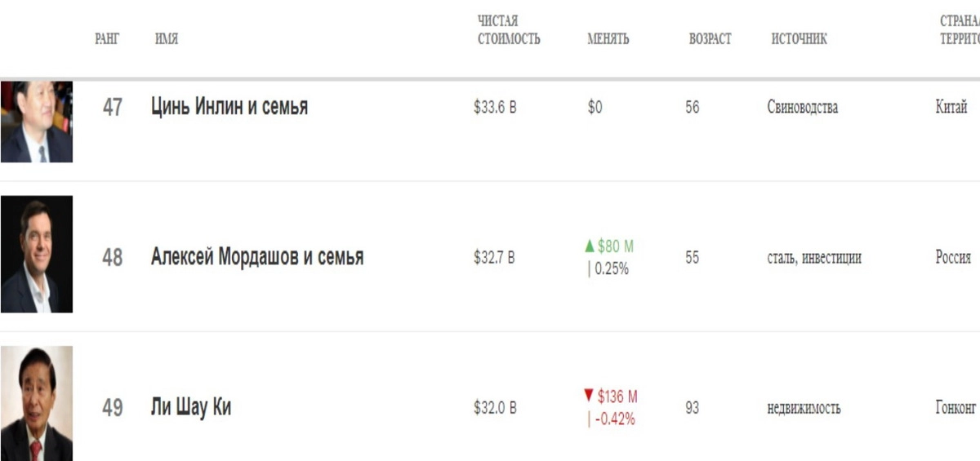Open the Ли Шау Ки name link

tap(191, 407)
